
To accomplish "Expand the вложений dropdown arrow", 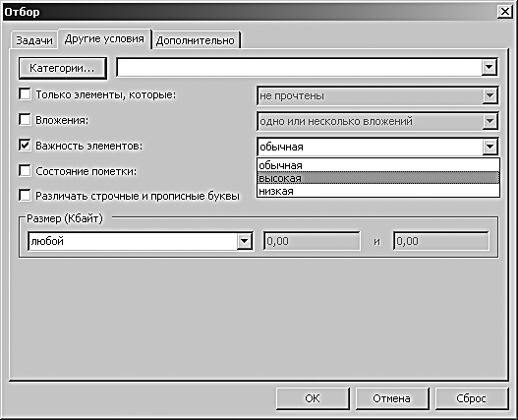I will point(489,121).
